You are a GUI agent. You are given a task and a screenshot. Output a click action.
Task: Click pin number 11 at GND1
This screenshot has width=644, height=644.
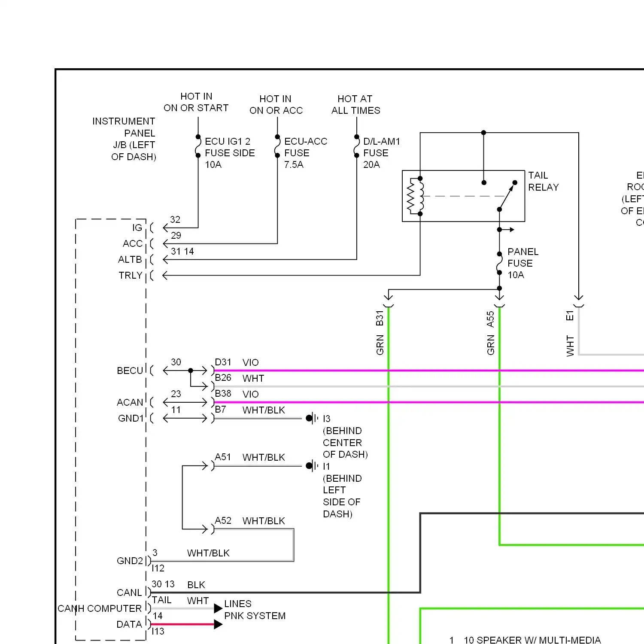pos(176,410)
